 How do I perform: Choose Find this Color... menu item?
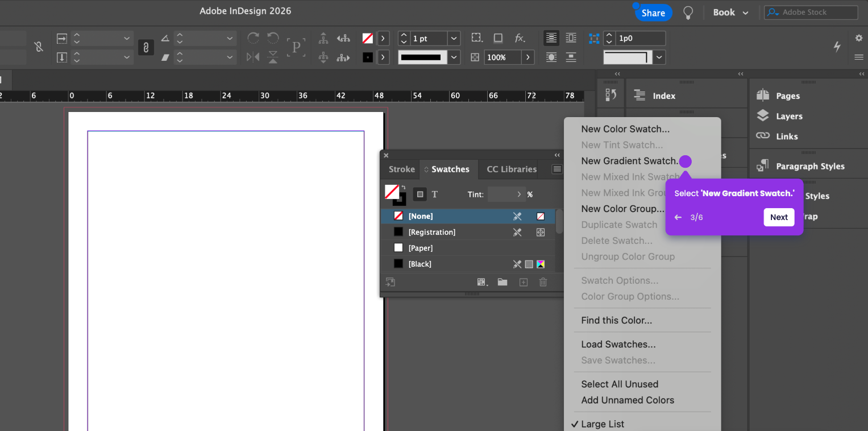[616, 321]
